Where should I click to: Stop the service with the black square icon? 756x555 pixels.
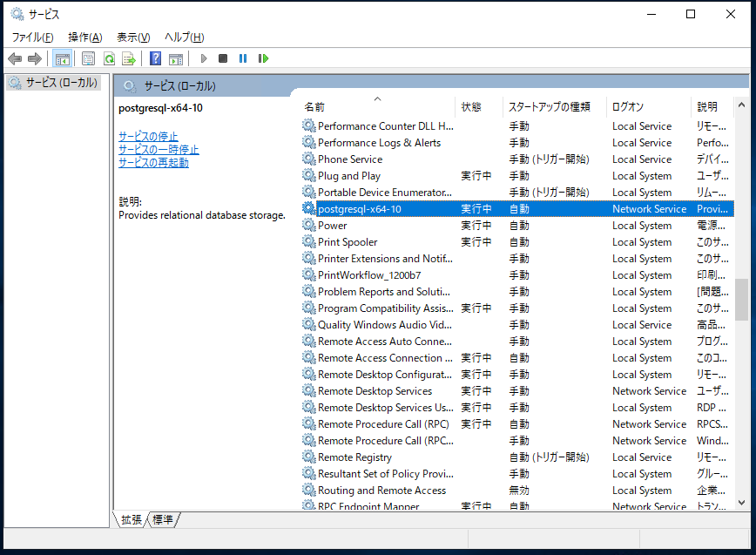(x=223, y=58)
